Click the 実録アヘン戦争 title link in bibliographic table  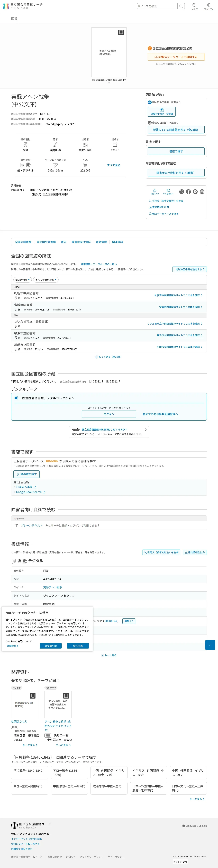click(53, 587)
